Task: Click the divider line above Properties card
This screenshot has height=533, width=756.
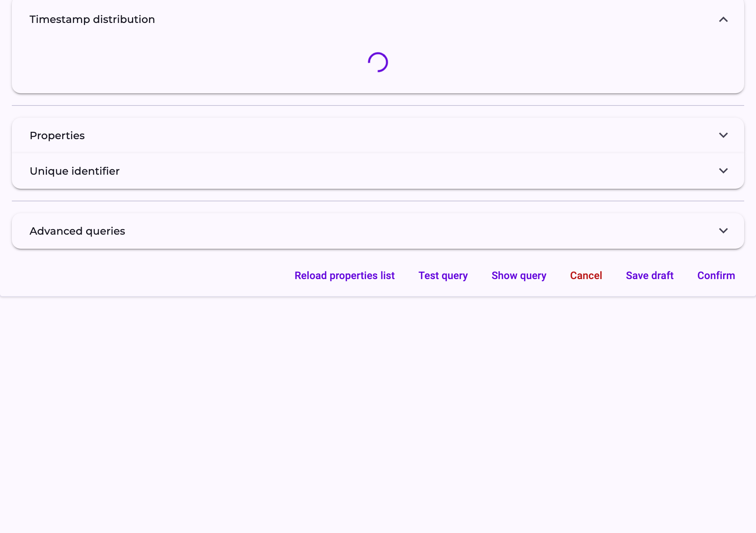Action: coord(378,105)
